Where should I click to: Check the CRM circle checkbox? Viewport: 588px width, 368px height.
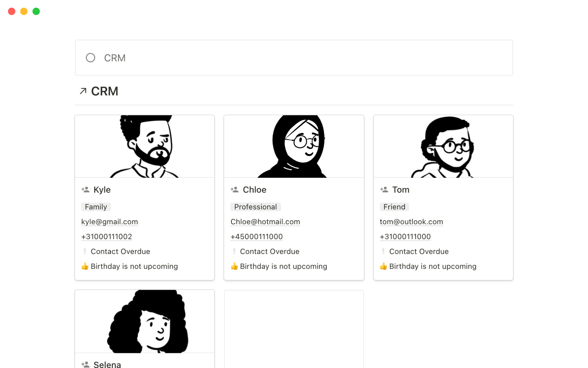pos(90,58)
